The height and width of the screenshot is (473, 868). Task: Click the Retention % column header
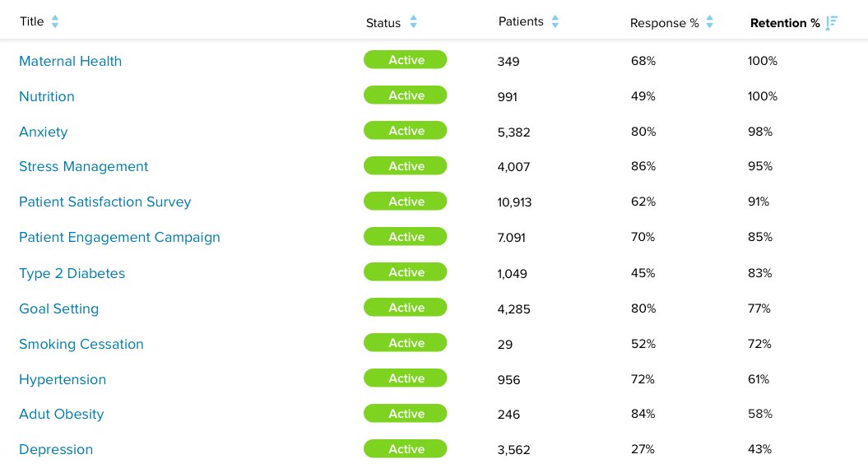[785, 23]
